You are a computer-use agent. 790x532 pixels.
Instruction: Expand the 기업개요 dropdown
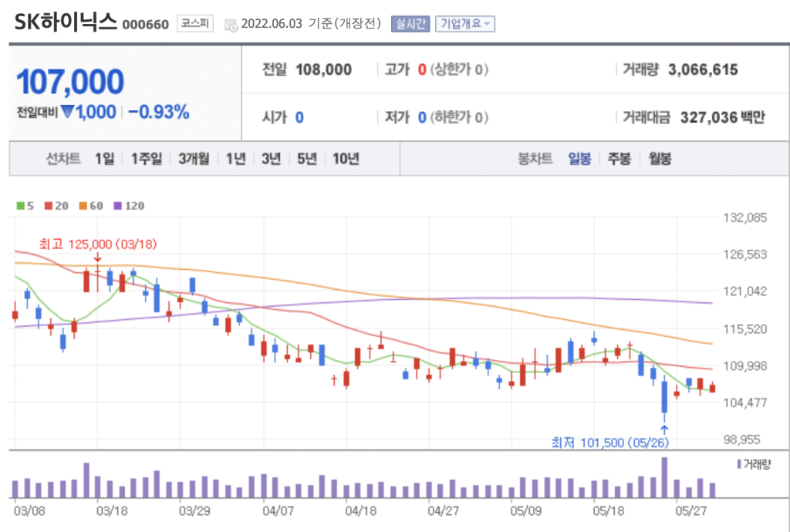(x=464, y=24)
